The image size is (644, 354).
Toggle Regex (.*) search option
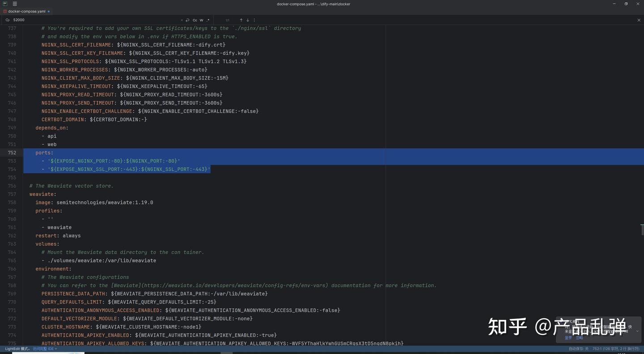tap(208, 20)
